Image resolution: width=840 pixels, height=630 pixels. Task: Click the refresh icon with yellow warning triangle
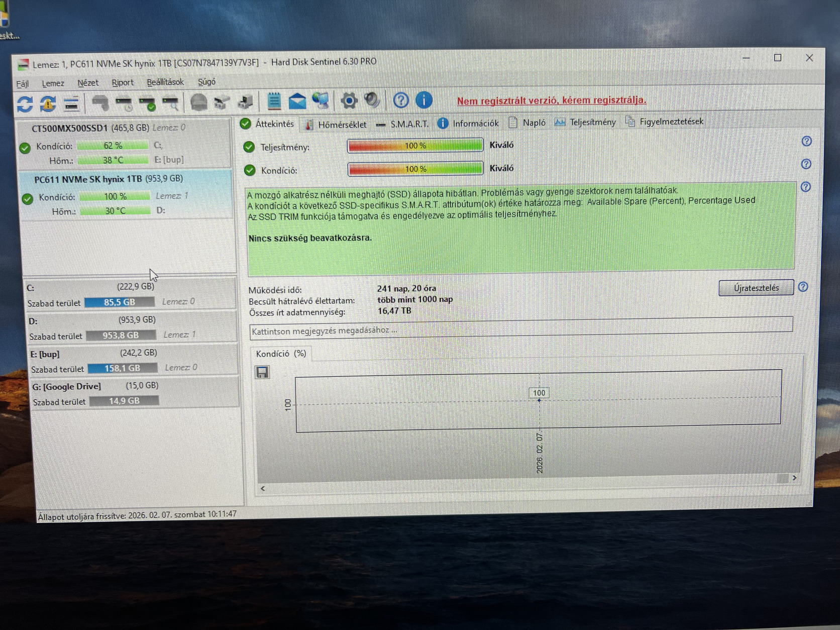tap(48, 104)
